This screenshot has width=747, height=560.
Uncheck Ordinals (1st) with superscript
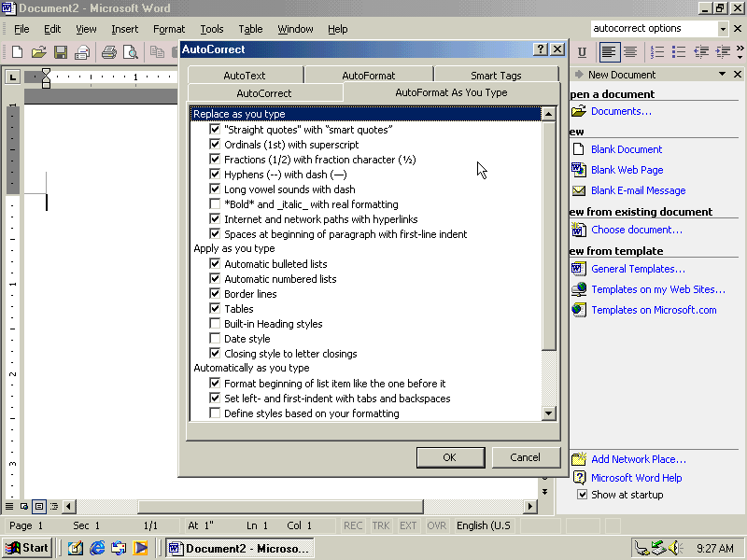(215, 145)
